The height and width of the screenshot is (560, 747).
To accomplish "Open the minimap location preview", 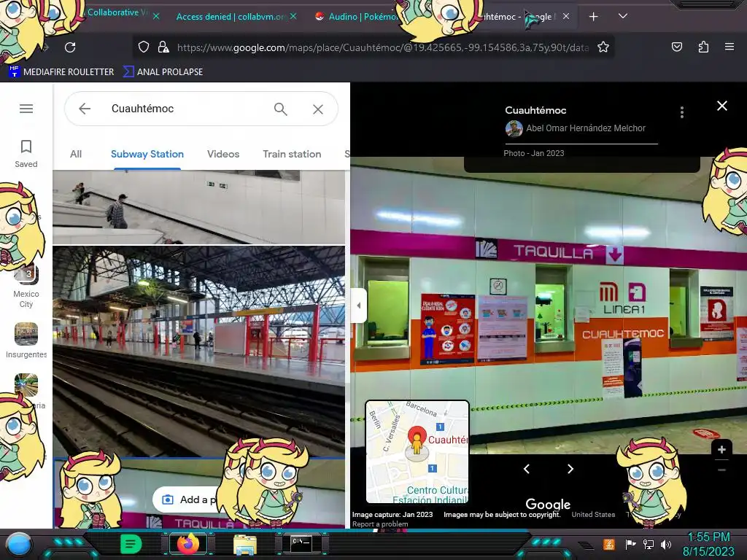I will pos(417,451).
